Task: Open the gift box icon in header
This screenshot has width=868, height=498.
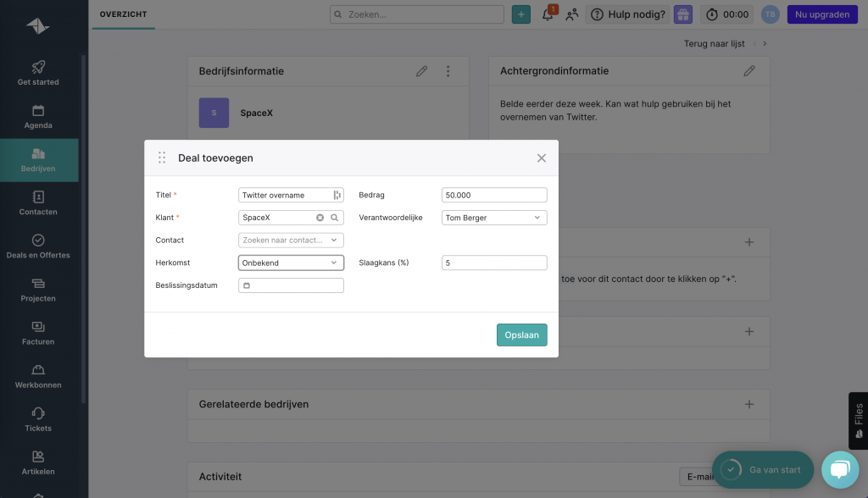Action: click(683, 14)
